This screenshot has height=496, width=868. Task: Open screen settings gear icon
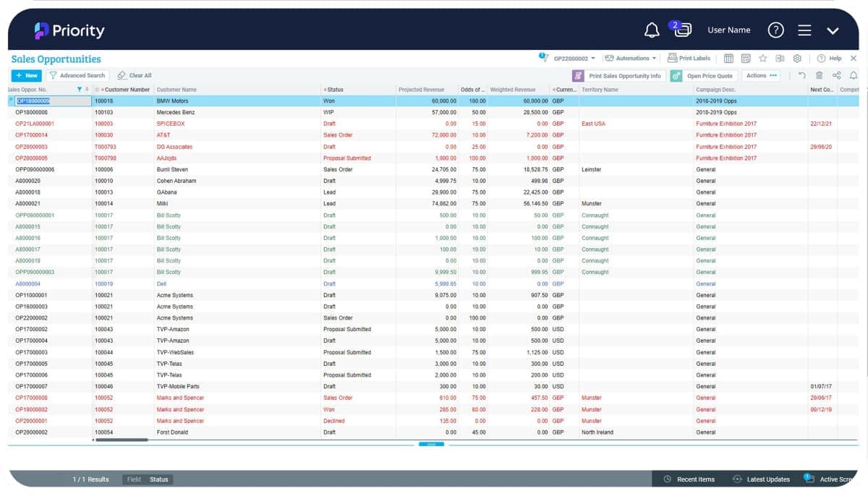[x=797, y=59]
